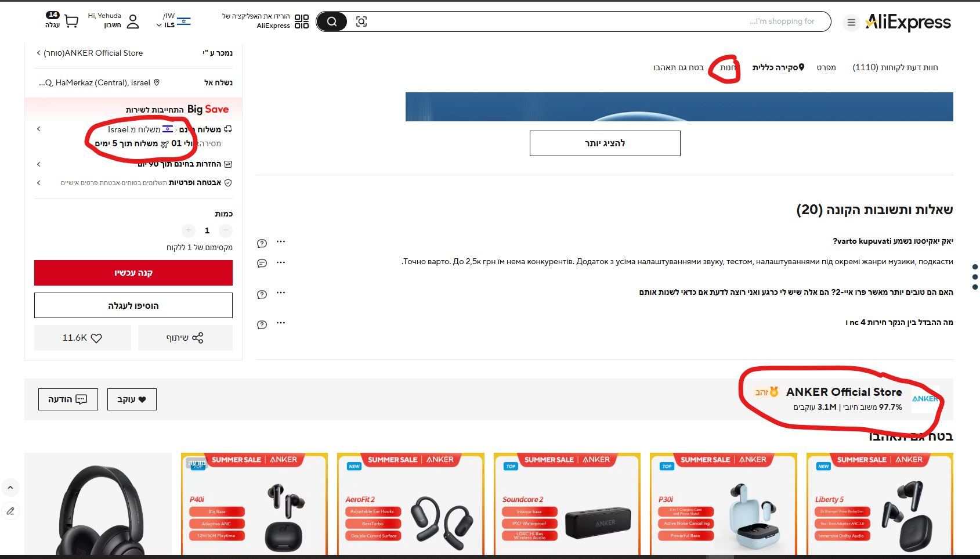The image size is (980, 559).
Task: Open the Soundcore 2 speaker product card
Action: pos(567,504)
